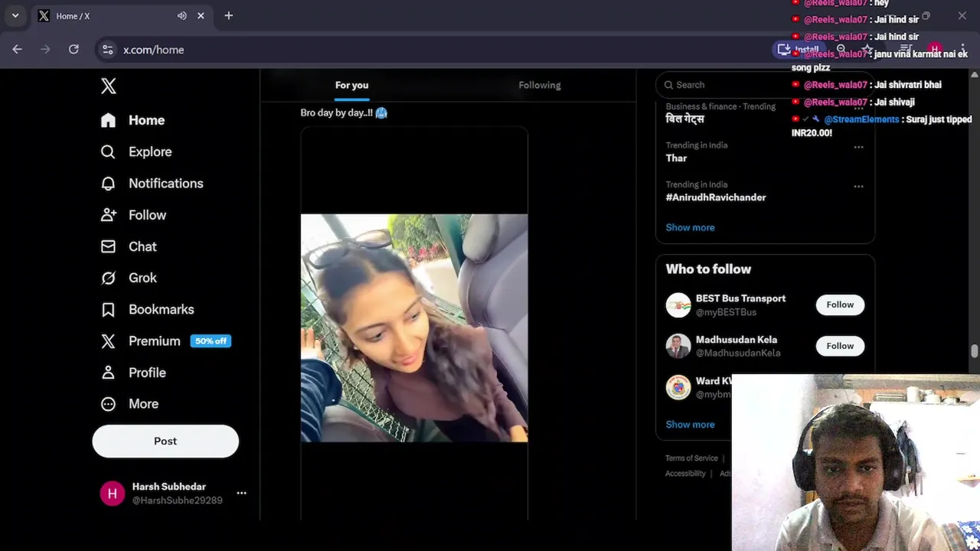Follow Madhusudan Kela
This screenshot has height=551, width=980.
pyautogui.click(x=840, y=346)
